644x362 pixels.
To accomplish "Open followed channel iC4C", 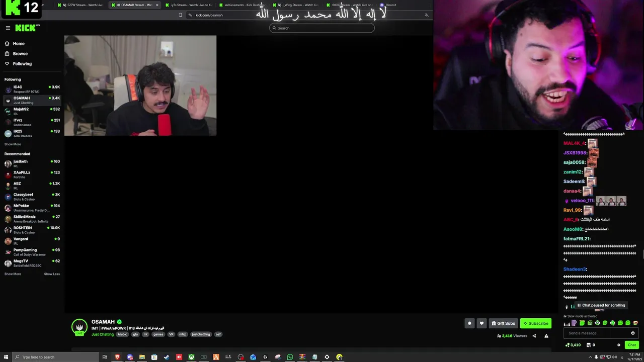I will pyautogui.click(x=32, y=89).
